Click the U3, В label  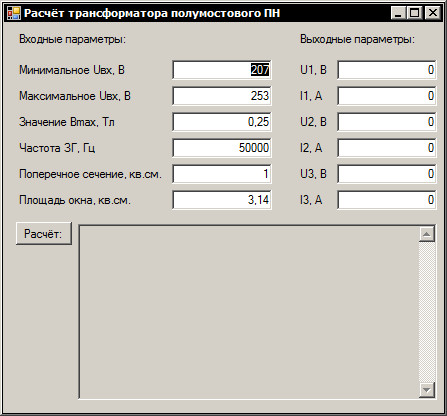click(x=313, y=174)
